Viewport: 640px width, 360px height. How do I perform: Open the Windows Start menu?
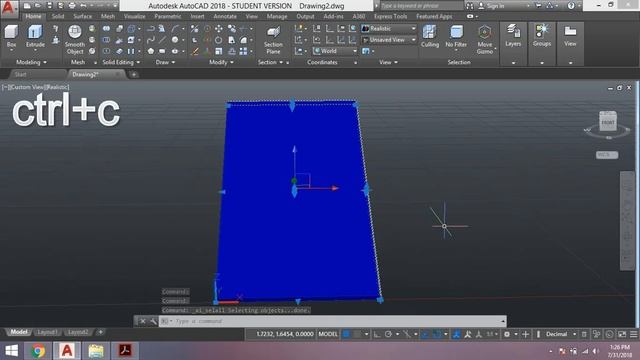(12, 351)
